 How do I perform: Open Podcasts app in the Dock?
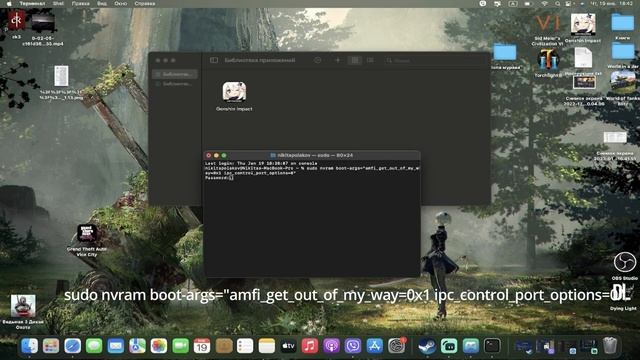point(331,346)
